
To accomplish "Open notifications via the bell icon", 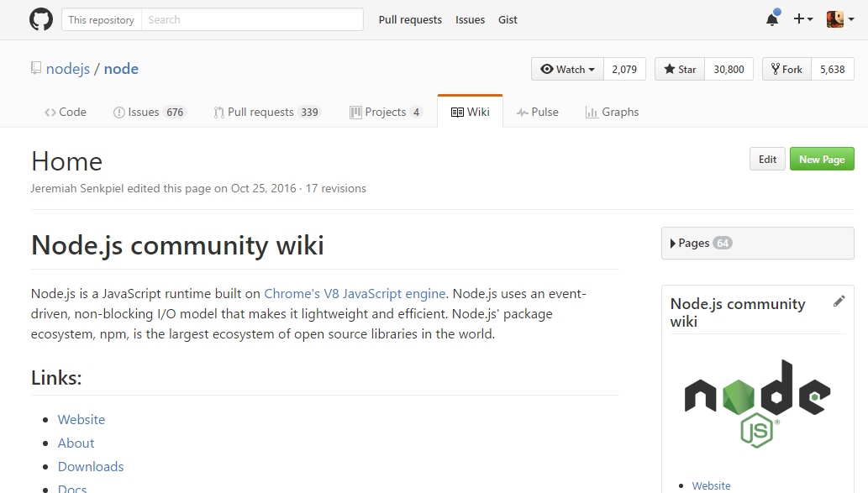I will point(773,18).
